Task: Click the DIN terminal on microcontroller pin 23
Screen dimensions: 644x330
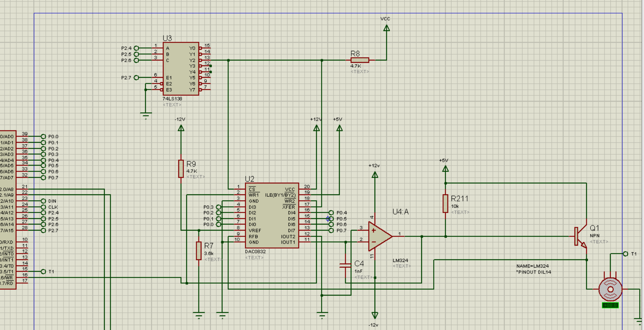Action: pos(43,201)
